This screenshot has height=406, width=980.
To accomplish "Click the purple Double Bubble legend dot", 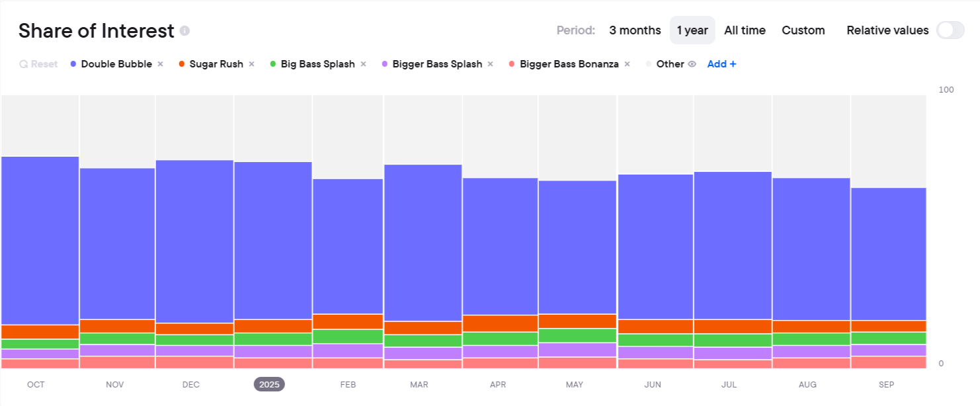I will point(73,64).
